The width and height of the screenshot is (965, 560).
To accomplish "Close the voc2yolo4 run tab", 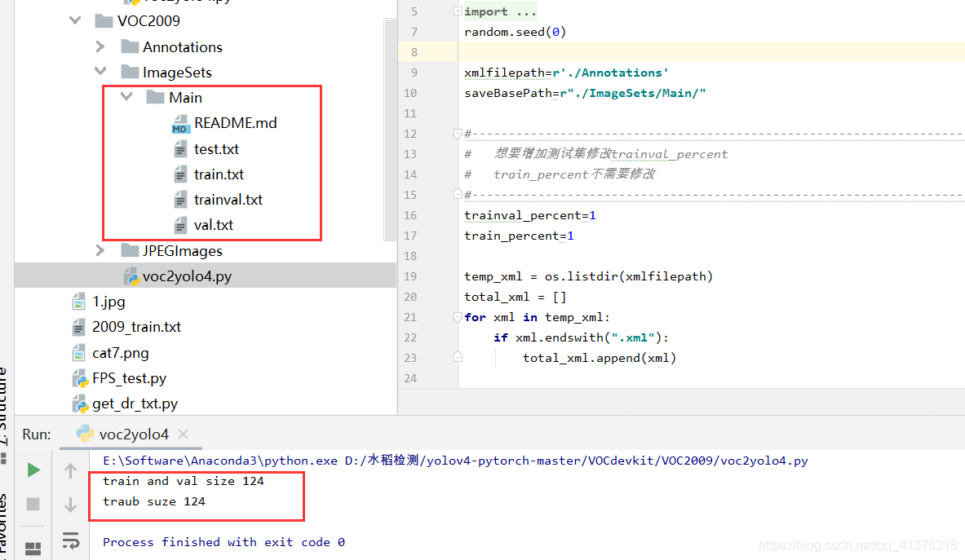I will [184, 434].
